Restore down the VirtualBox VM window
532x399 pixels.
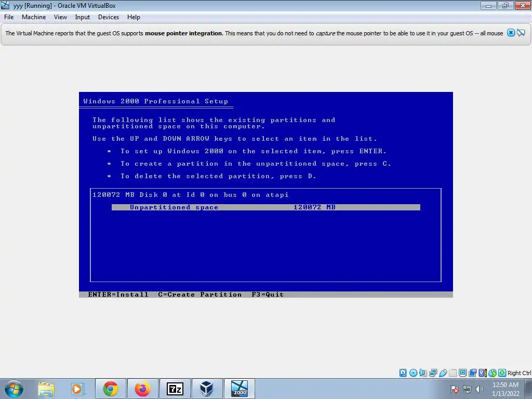(x=506, y=5)
